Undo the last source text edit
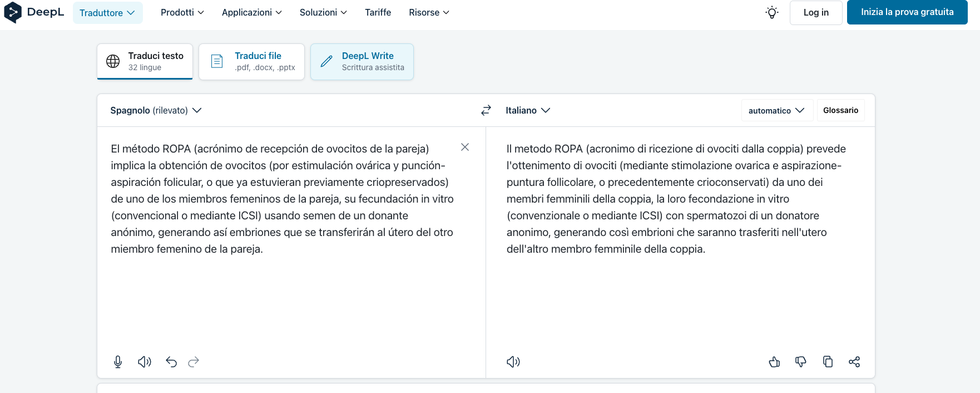 (x=171, y=362)
